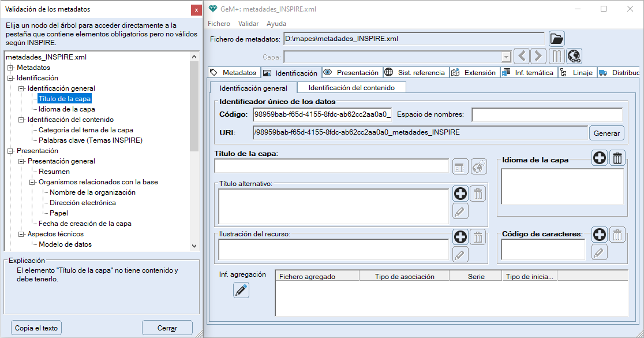Click the Copia el texto button

[x=36, y=328]
